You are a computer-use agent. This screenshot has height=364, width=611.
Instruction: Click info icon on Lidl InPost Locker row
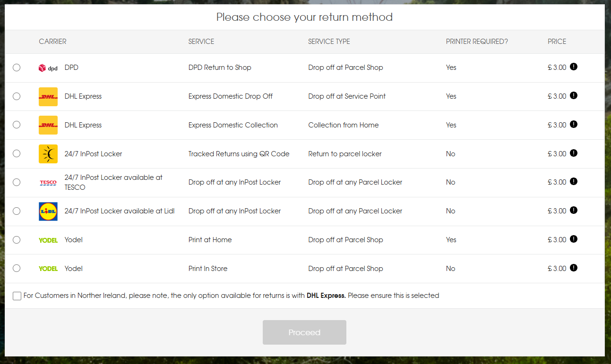click(574, 210)
